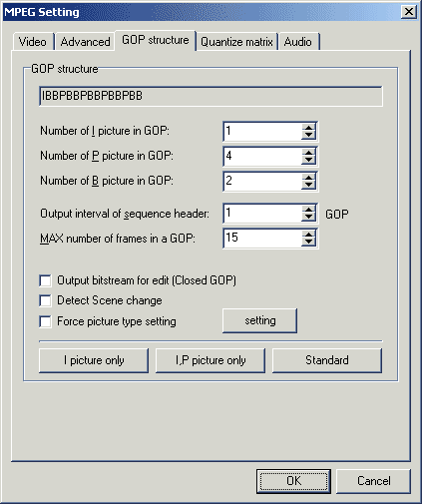422x504 pixels.
Task: Enable Output bitstream for edit (Closed GOP)
Action: [x=45, y=280]
